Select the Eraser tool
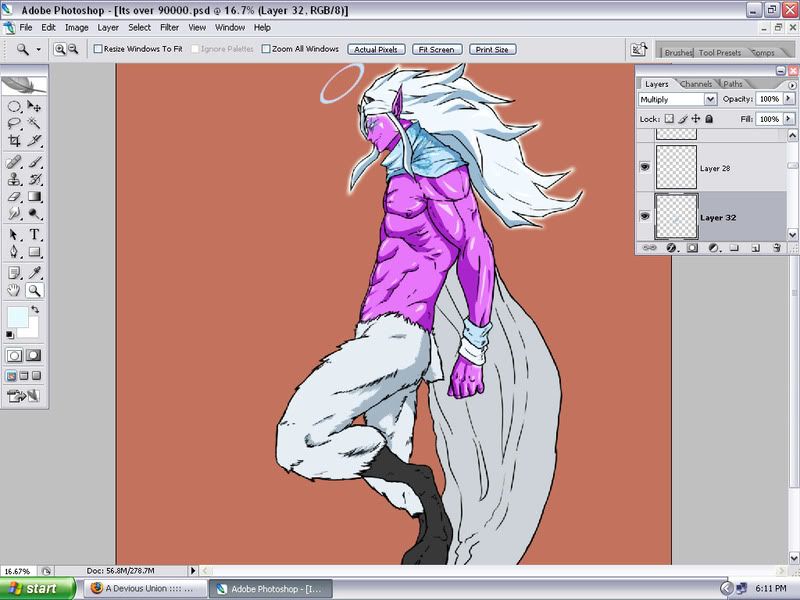 14,196
